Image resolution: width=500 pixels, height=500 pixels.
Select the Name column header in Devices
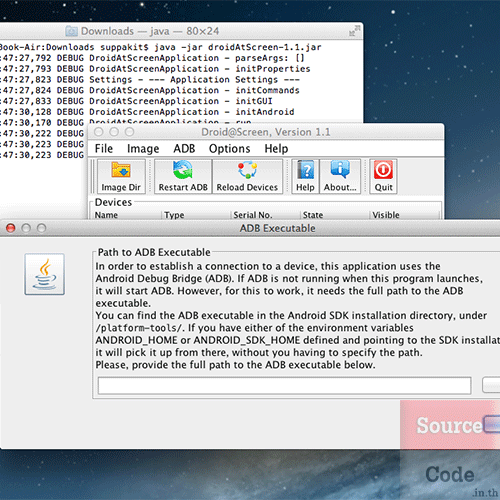[126, 215]
